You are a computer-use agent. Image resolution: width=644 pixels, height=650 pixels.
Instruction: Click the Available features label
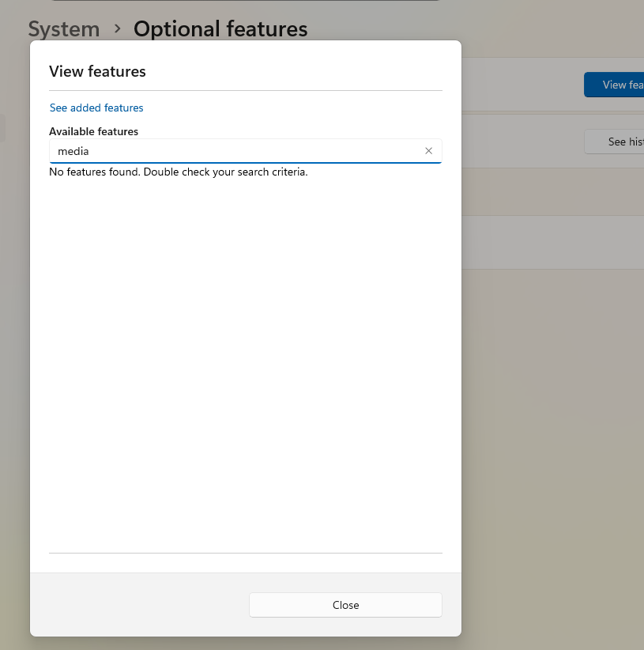(93, 131)
